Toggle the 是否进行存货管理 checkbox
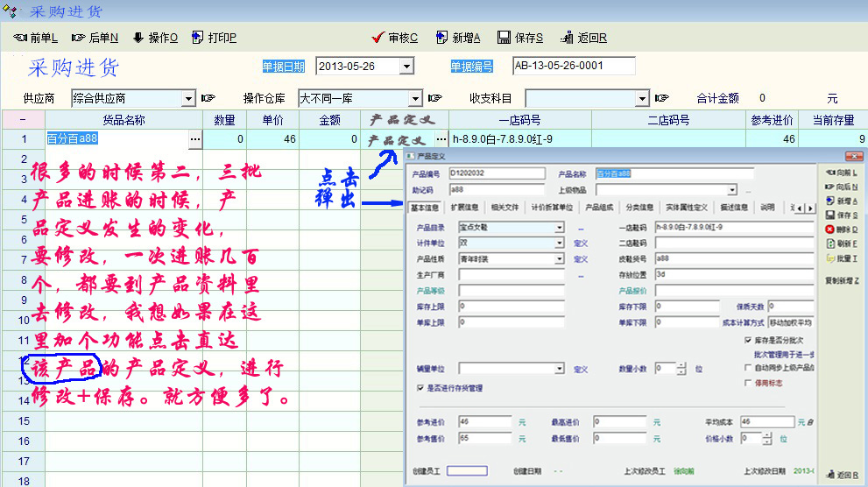 point(421,386)
